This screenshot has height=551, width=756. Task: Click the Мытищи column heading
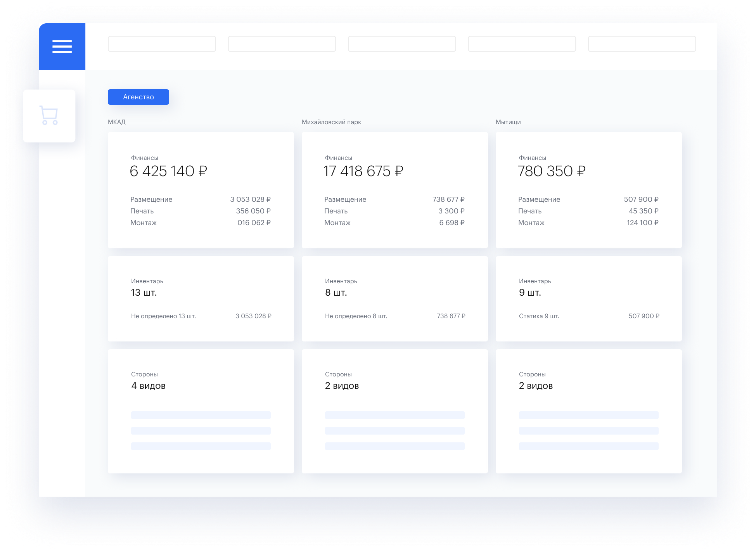508,122
